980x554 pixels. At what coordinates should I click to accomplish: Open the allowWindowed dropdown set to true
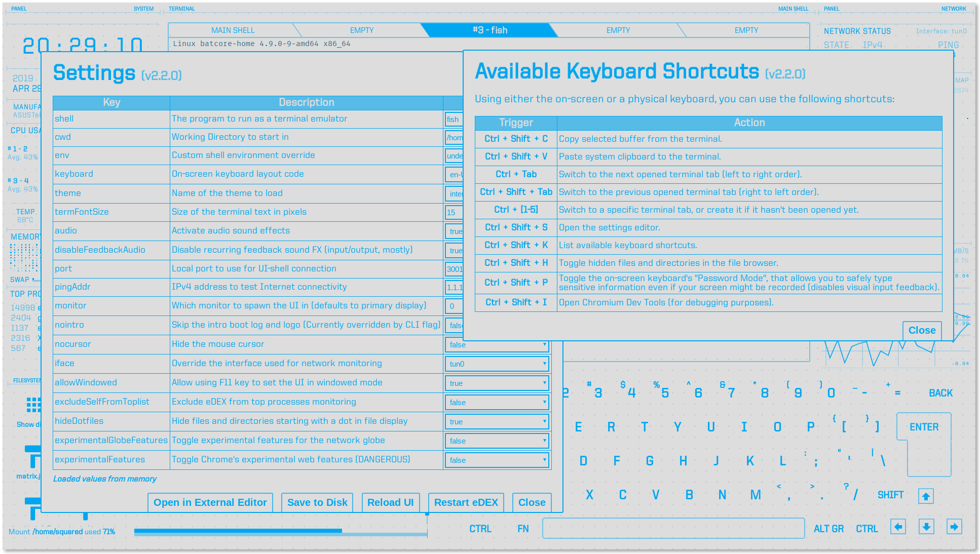pos(496,383)
